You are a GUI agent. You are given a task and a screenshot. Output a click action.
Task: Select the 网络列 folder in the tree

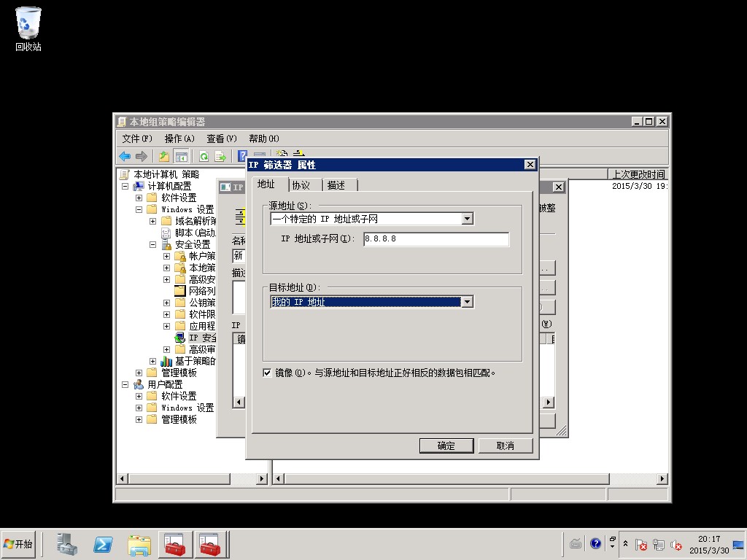[196, 291]
